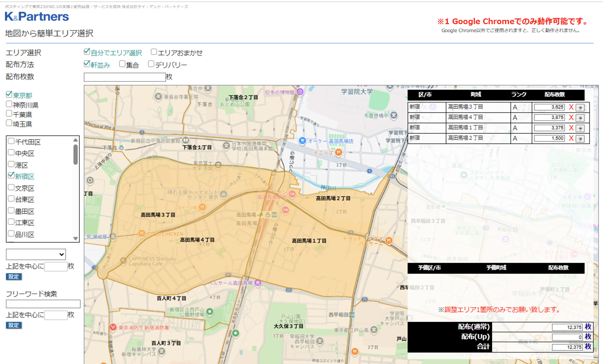Check the 品川区 ward checkbox
The height and width of the screenshot is (364, 603).
click(11, 233)
